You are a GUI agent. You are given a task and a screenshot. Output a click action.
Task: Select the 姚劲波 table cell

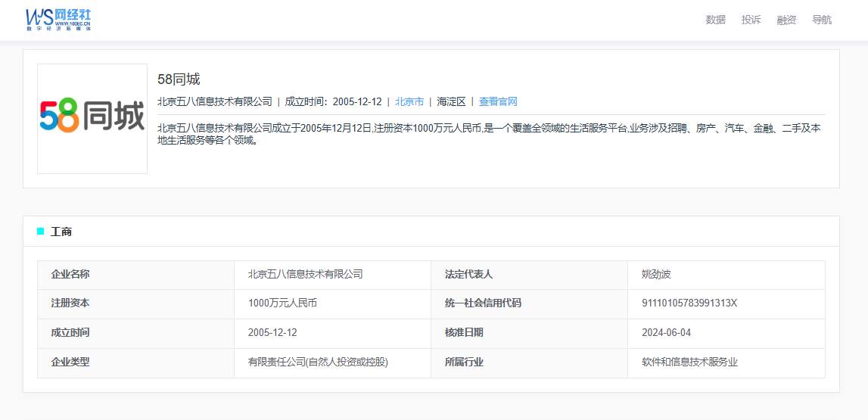coord(726,275)
